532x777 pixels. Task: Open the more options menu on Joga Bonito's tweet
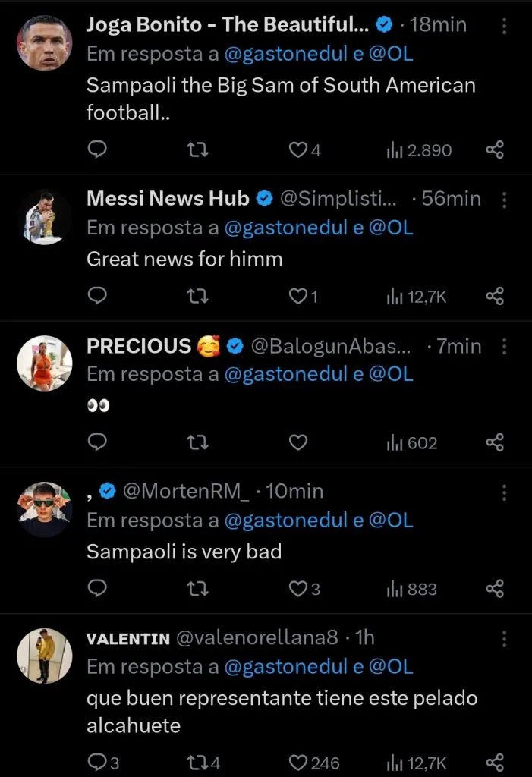point(504,27)
